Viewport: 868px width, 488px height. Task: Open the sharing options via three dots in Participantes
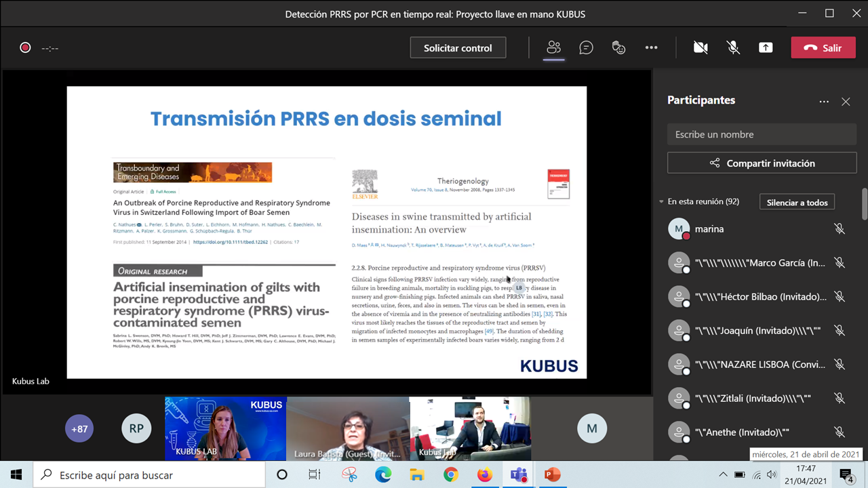click(x=824, y=101)
